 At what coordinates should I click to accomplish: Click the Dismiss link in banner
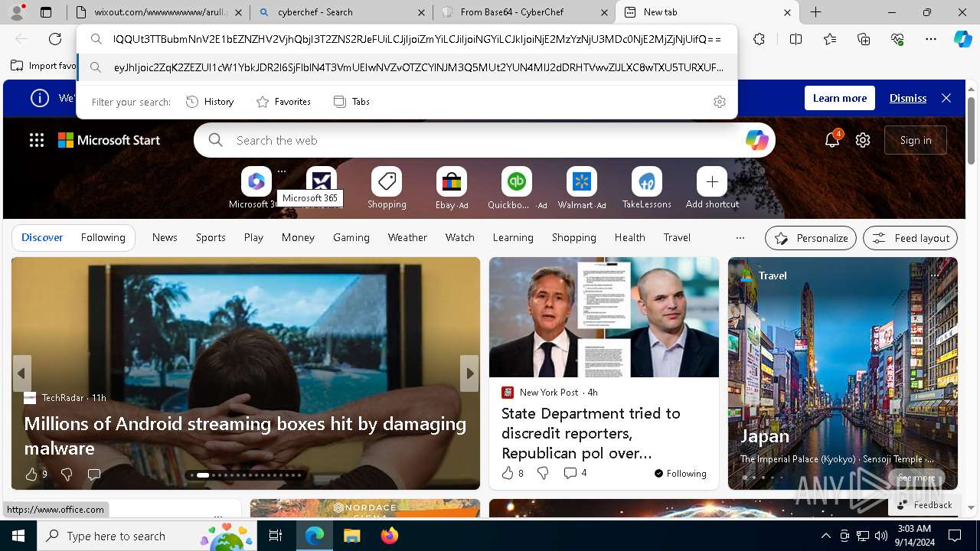(x=908, y=98)
